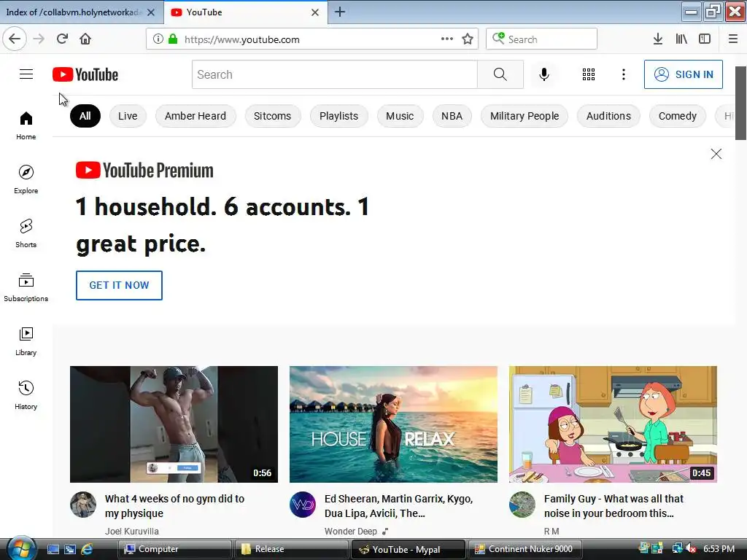747x560 pixels.
Task: Launch Internet Explorer from quick launch
Action: (x=88, y=550)
